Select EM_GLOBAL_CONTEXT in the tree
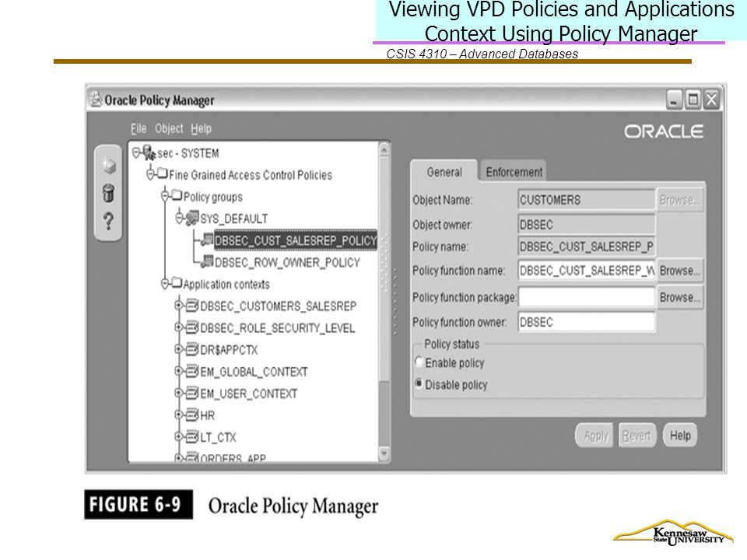This screenshot has width=747, height=560. 254,372
